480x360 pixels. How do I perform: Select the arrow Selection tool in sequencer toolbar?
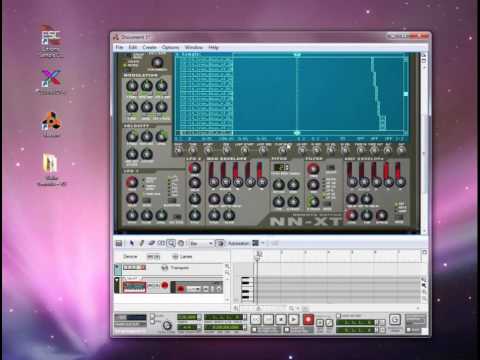132,243
